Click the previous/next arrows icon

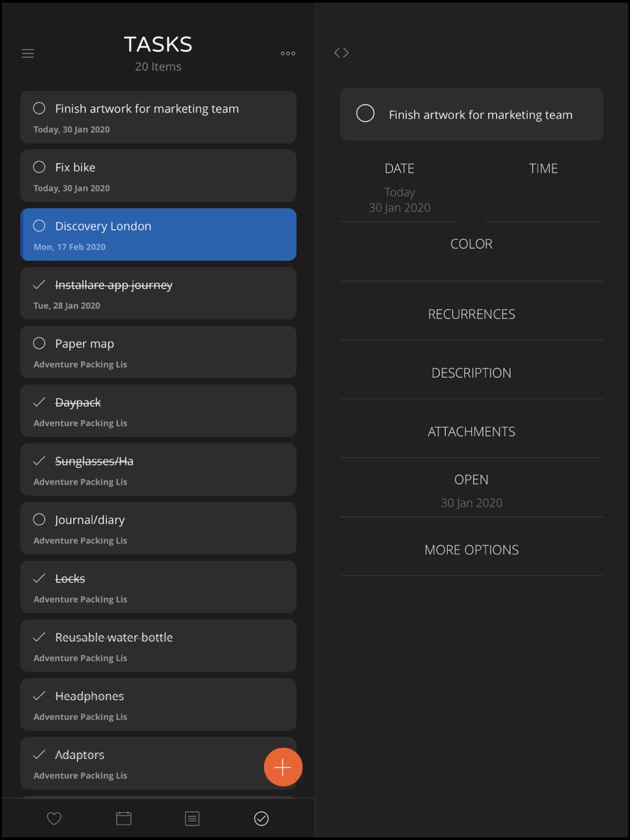point(341,53)
